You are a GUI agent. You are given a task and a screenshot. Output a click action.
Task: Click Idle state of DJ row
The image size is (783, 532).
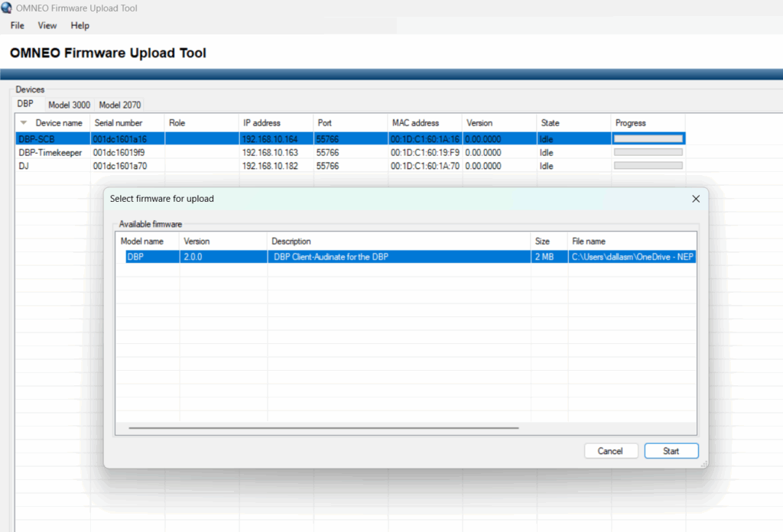pyautogui.click(x=546, y=166)
